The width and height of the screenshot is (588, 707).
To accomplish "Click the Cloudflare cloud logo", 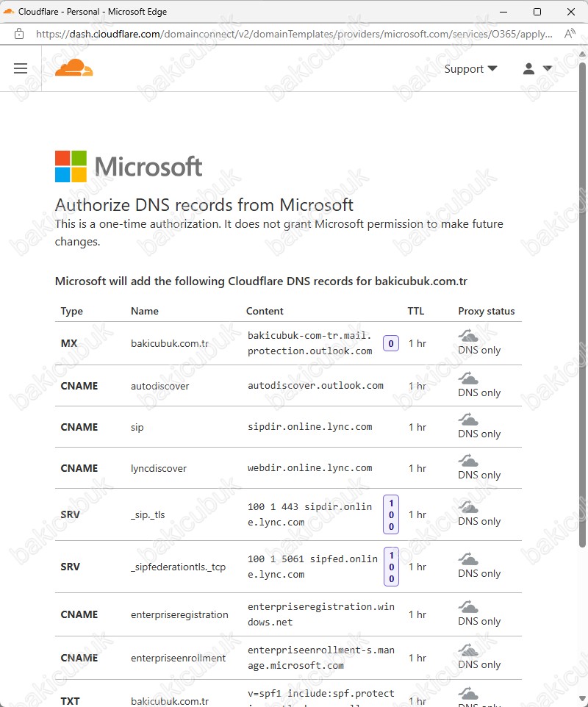I will [74, 68].
